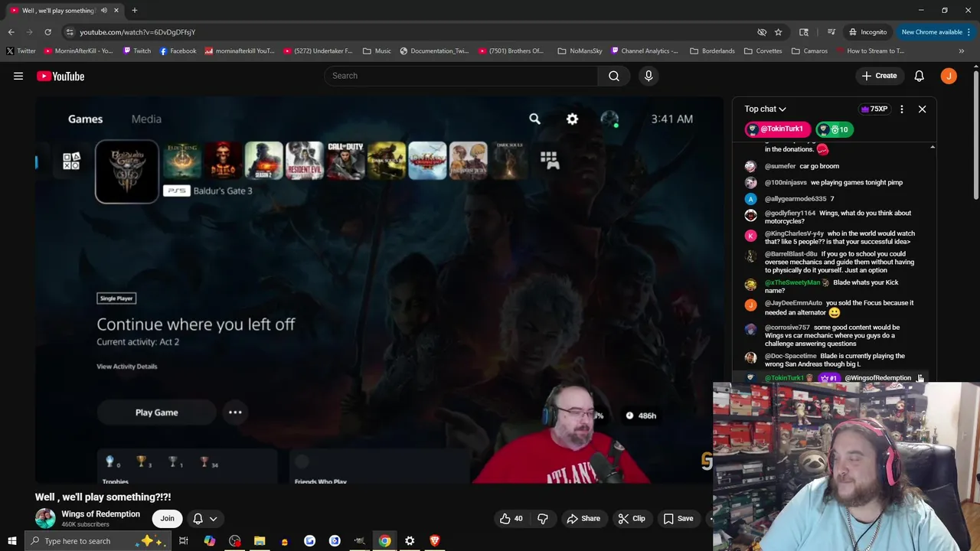Open Brave browser from the taskbar

pos(435,541)
